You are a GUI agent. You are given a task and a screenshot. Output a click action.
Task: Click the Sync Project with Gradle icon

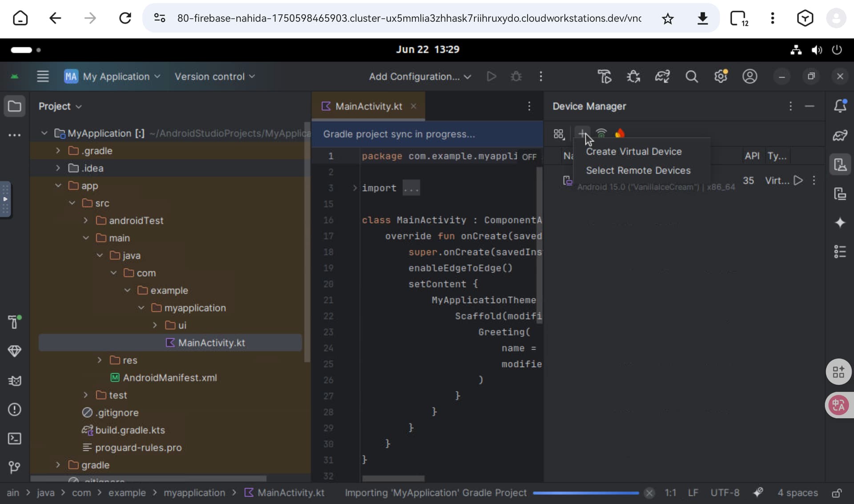pyautogui.click(x=662, y=76)
